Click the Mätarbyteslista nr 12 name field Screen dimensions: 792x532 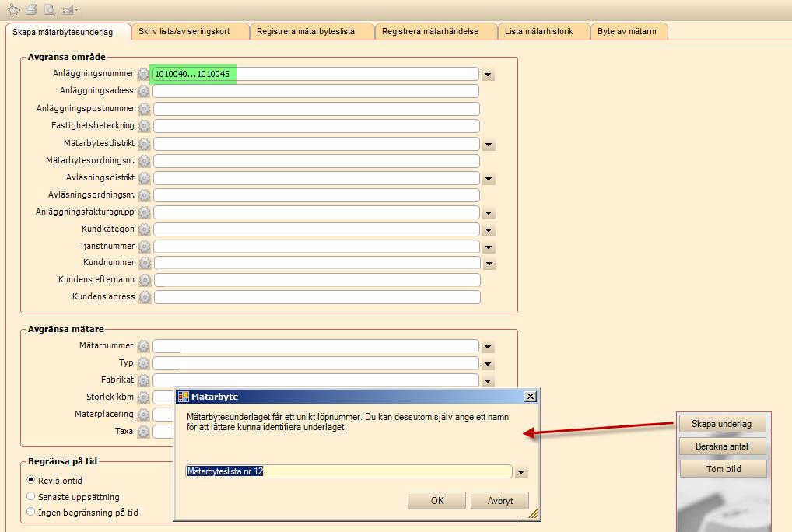coord(349,471)
